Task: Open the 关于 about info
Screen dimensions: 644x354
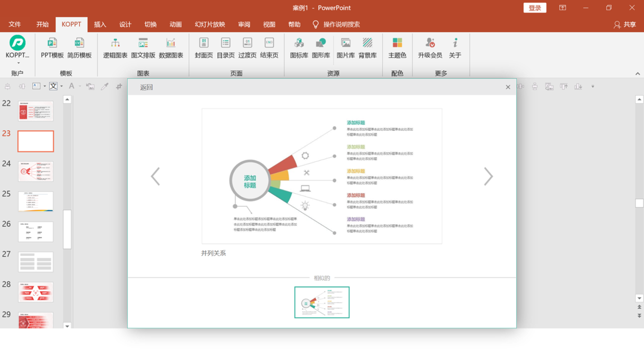Action: pyautogui.click(x=455, y=48)
